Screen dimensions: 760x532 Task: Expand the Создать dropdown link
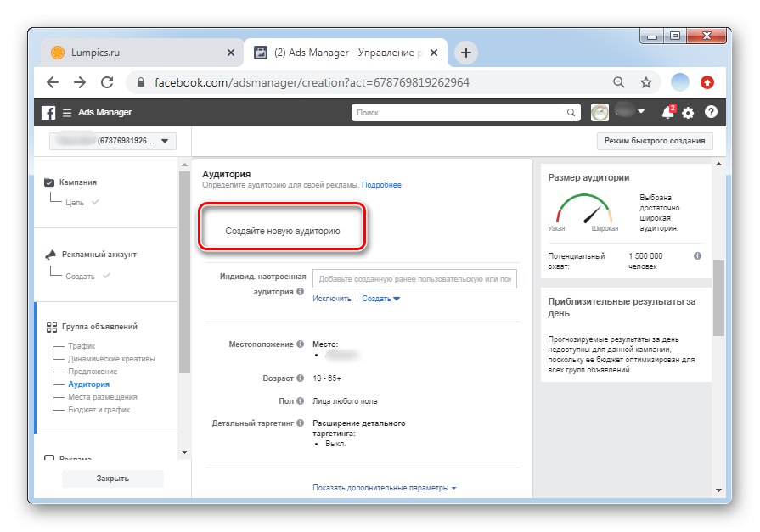380,299
